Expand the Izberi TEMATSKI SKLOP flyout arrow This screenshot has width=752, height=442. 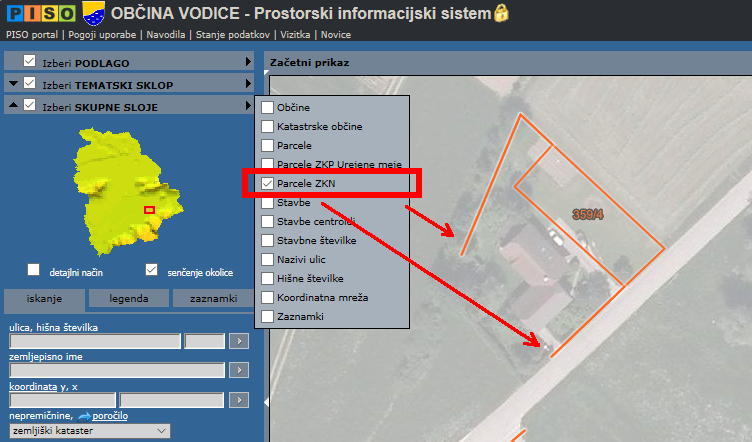[x=248, y=85]
